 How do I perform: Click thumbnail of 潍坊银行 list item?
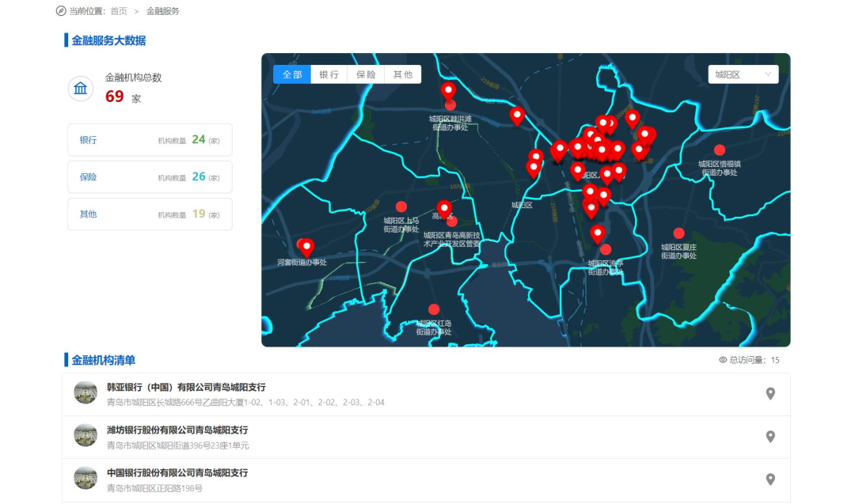tap(85, 435)
